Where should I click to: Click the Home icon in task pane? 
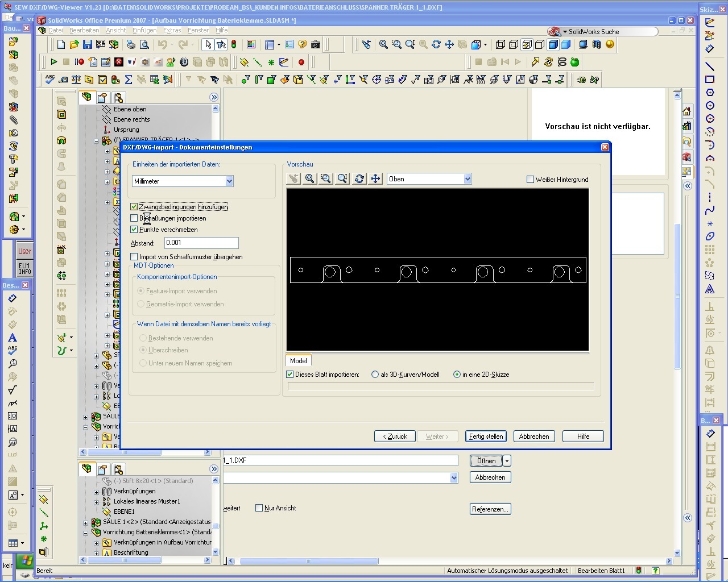[687, 111]
